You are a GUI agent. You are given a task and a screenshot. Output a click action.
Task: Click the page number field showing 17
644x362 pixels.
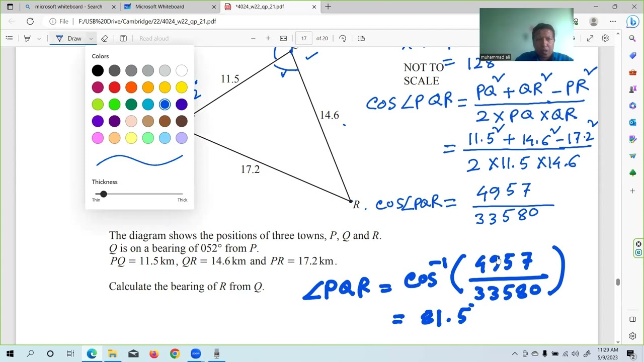click(x=304, y=38)
